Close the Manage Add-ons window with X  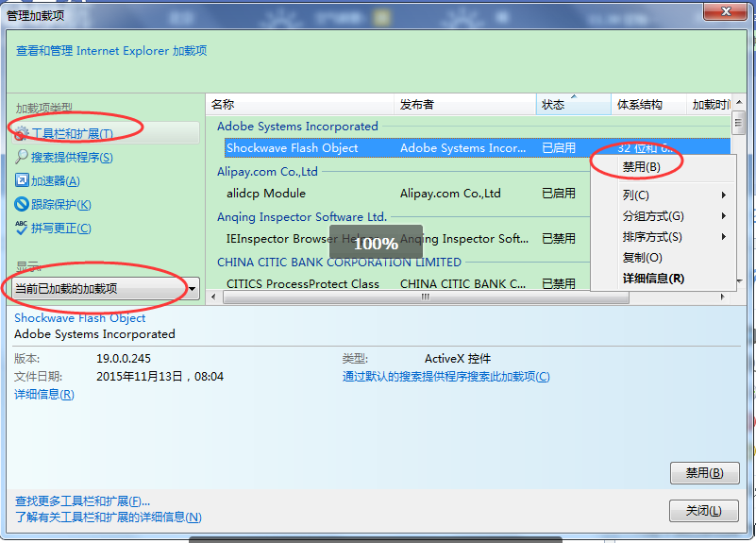pyautogui.click(x=724, y=9)
